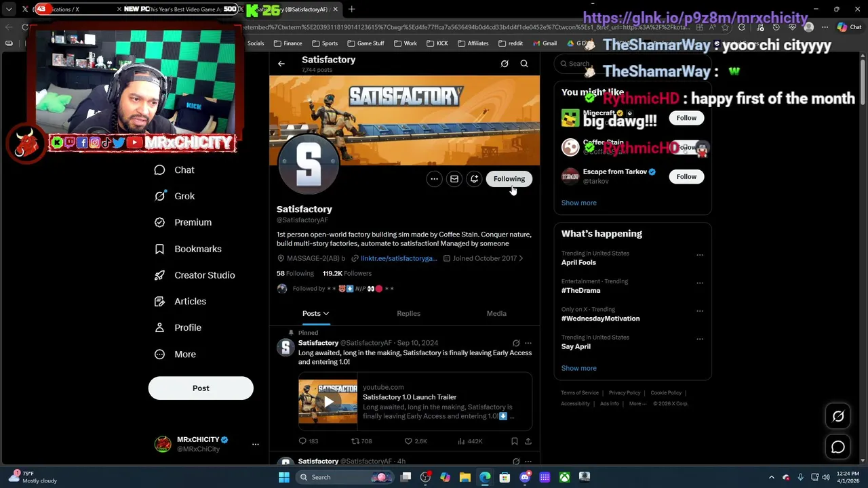Go to Profile in the sidebar
868x488 pixels.
pyautogui.click(x=178, y=327)
